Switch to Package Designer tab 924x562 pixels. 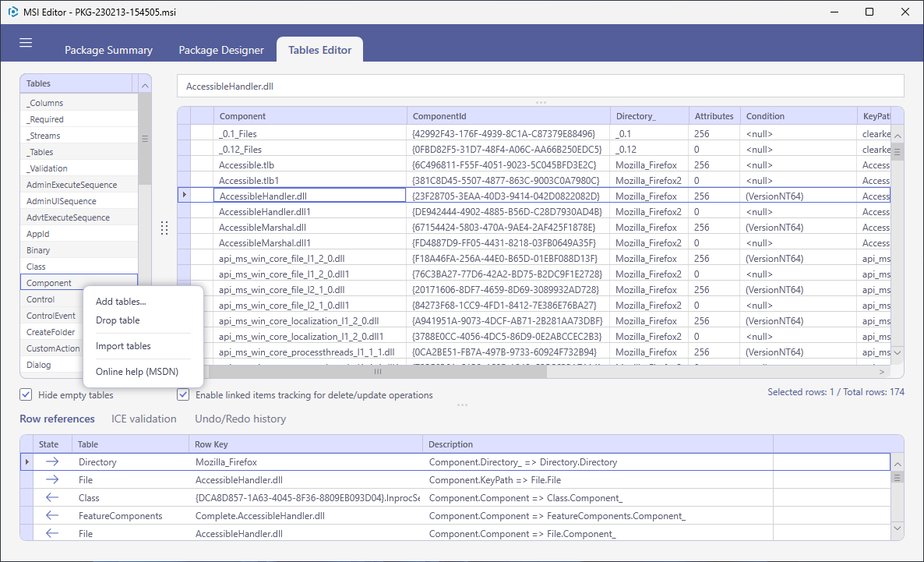point(221,50)
